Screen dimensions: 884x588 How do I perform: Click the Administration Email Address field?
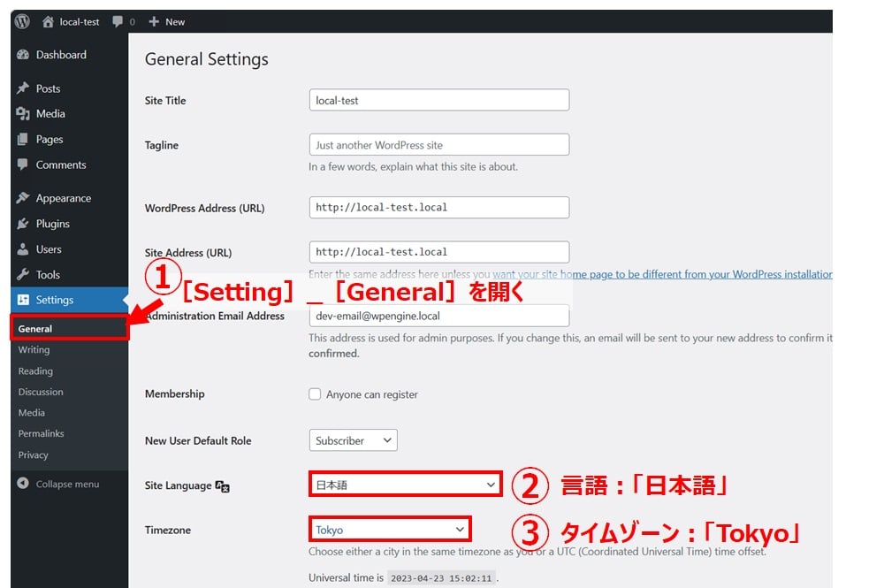[439, 316]
